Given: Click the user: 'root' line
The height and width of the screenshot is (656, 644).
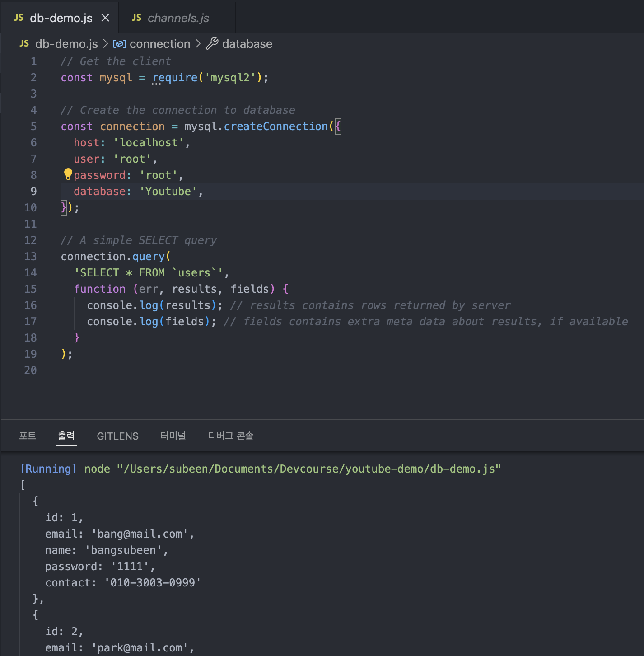Looking at the screenshot, I should [115, 159].
